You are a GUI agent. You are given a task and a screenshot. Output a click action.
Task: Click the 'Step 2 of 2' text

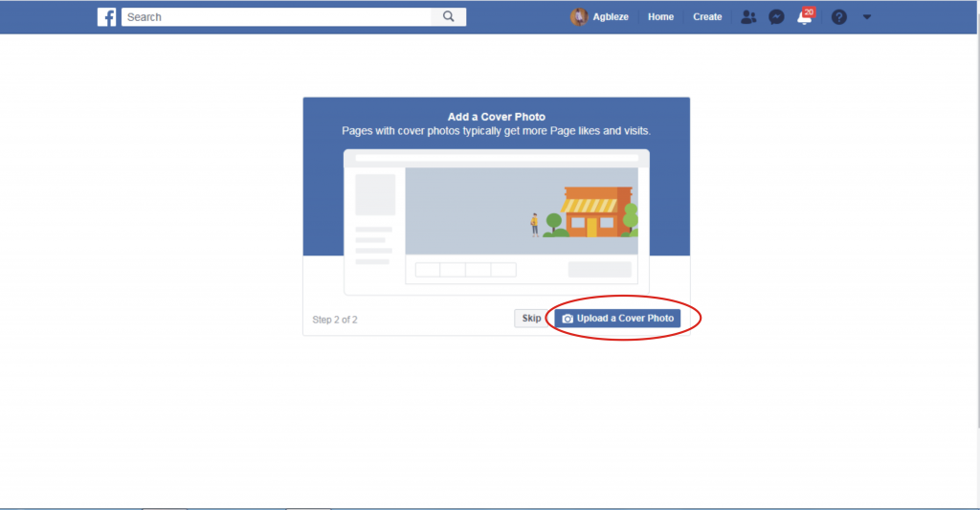click(x=335, y=320)
